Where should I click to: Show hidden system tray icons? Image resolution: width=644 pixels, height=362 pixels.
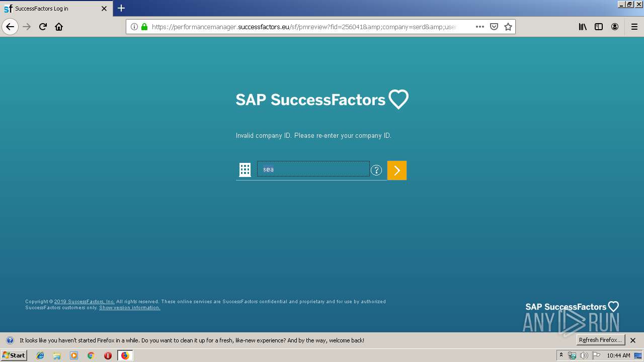[561, 355]
